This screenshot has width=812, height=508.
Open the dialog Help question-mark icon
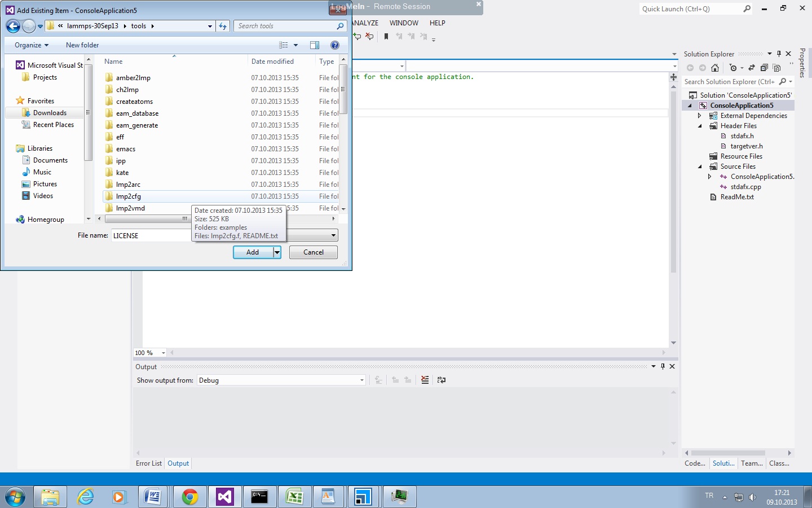click(x=335, y=45)
